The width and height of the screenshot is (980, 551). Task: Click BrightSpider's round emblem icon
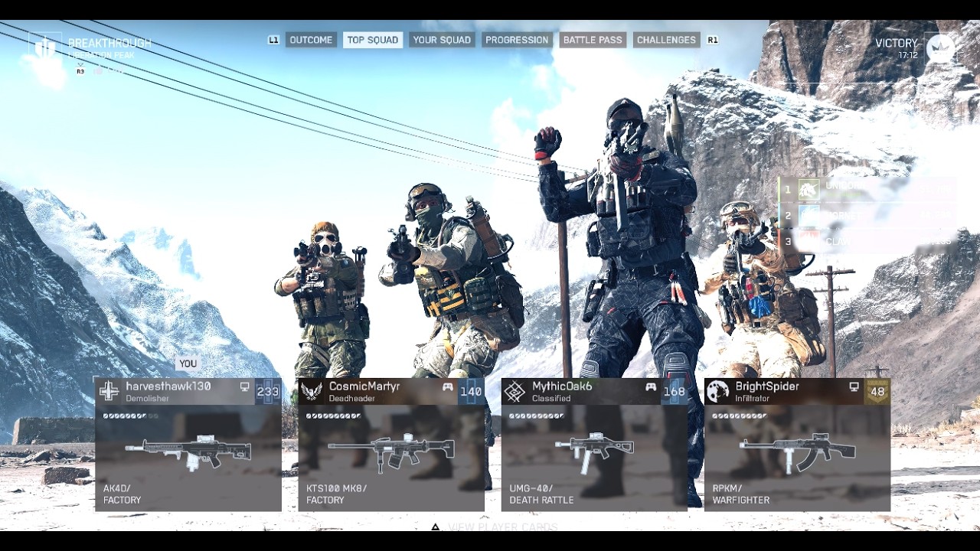coord(718,391)
